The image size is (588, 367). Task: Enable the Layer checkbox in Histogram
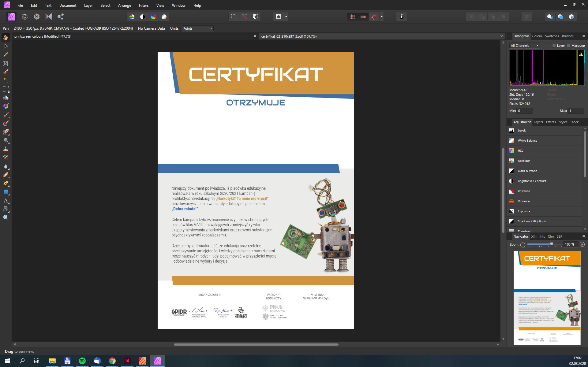point(554,46)
